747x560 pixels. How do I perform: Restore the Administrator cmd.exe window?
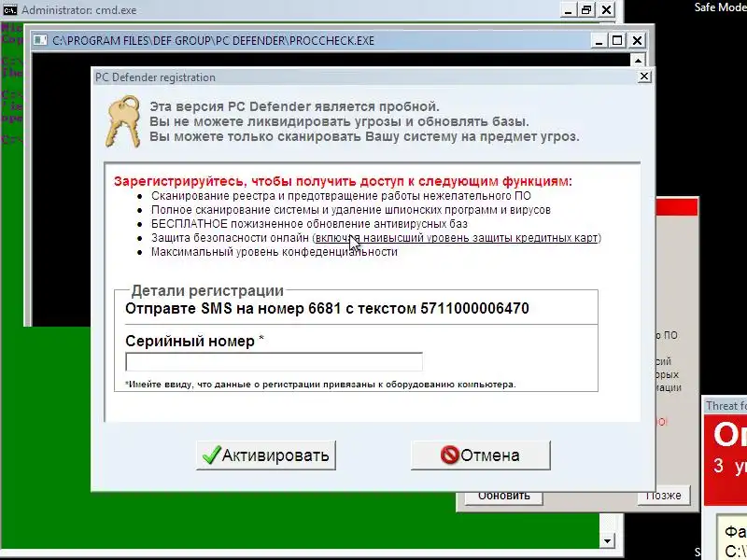pos(586,9)
